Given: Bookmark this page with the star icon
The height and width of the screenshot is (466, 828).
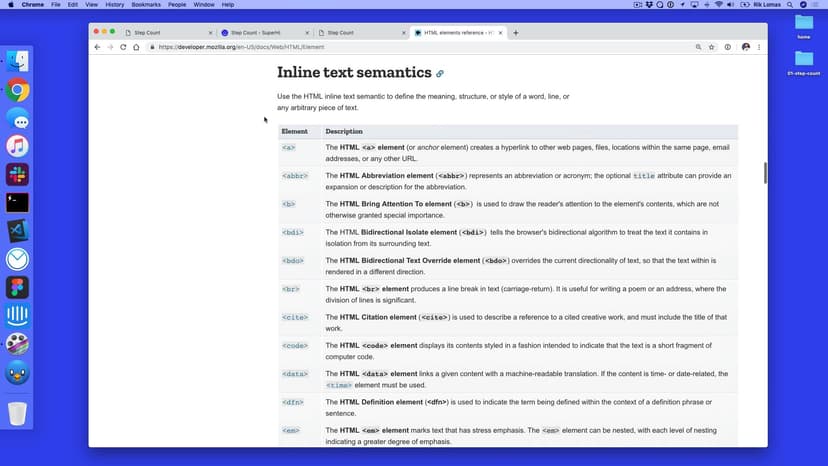Looking at the screenshot, I should click(x=712, y=47).
